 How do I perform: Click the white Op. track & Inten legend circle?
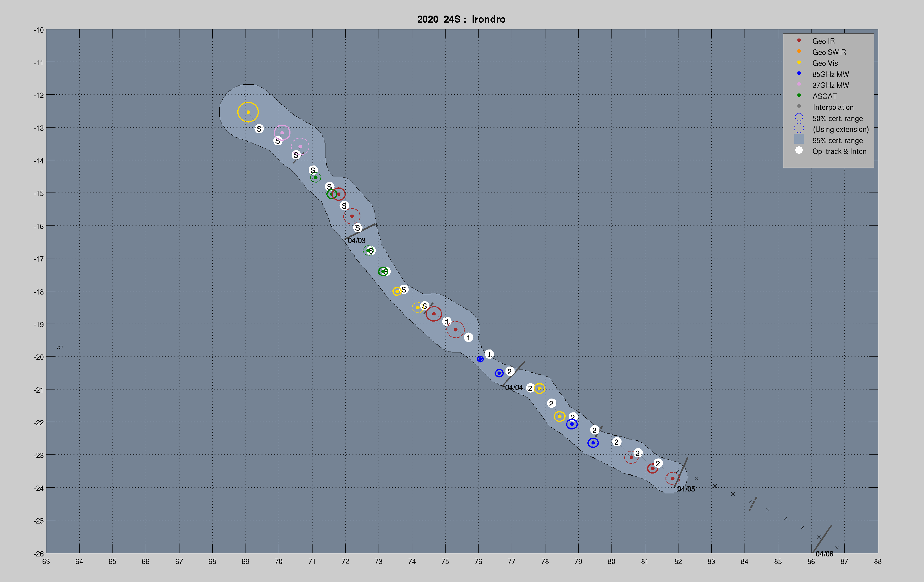click(x=799, y=150)
